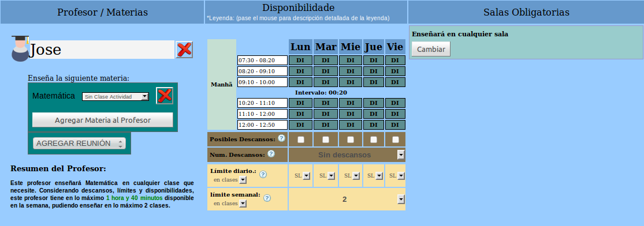Check Posibles Descansos box for Lun
Viewport: 644px width, 226px height.
(x=301, y=140)
